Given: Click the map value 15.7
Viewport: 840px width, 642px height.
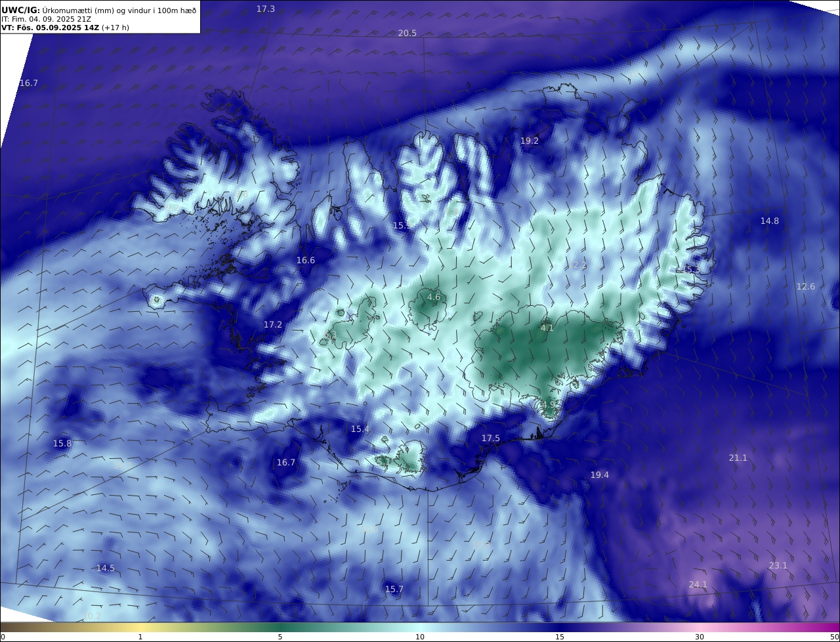Looking at the screenshot, I should pyautogui.click(x=393, y=589).
